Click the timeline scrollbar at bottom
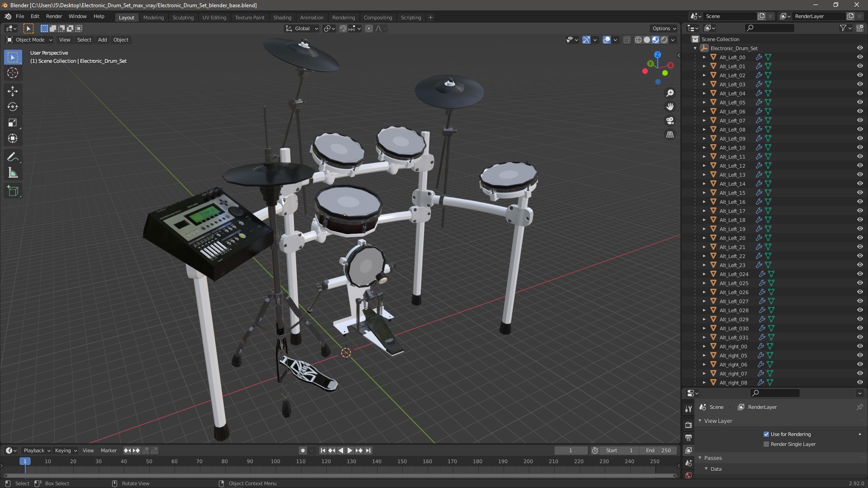 pos(339,475)
